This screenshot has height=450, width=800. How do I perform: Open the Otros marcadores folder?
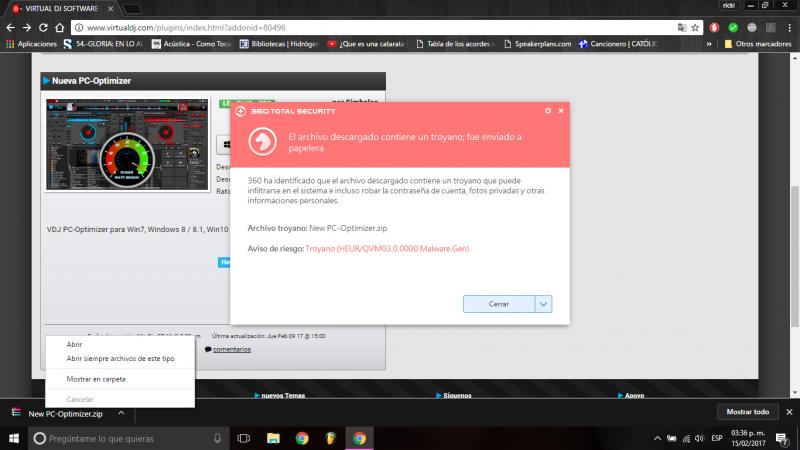[758, 44]
